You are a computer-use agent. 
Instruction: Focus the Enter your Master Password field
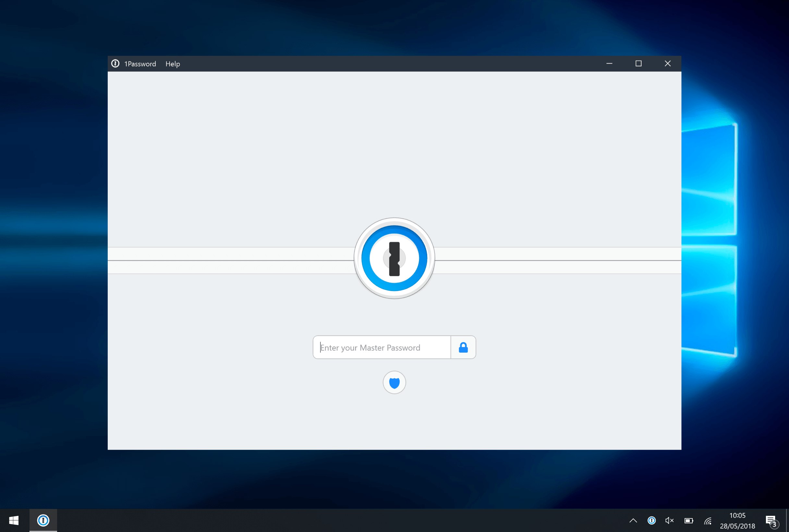(382, 347)
